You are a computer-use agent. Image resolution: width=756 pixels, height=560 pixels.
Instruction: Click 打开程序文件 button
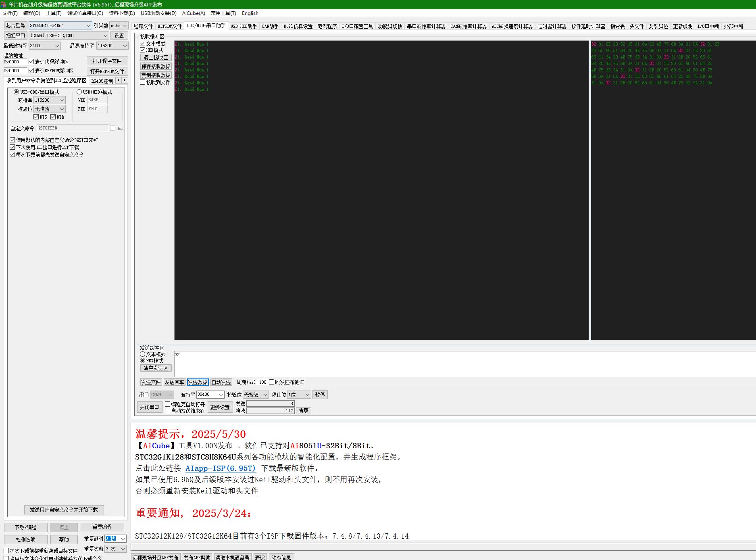(107, 61)
